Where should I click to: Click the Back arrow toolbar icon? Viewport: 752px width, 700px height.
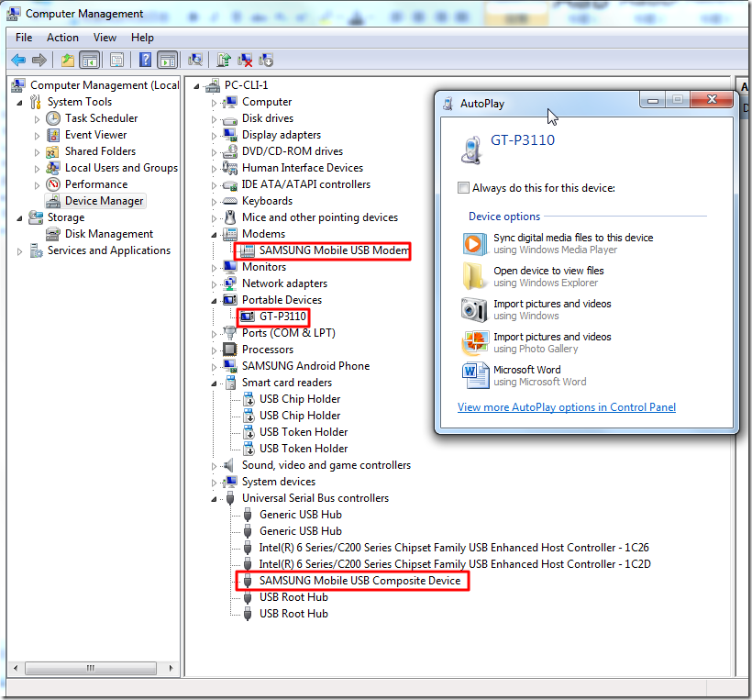[x=18, y=60]
